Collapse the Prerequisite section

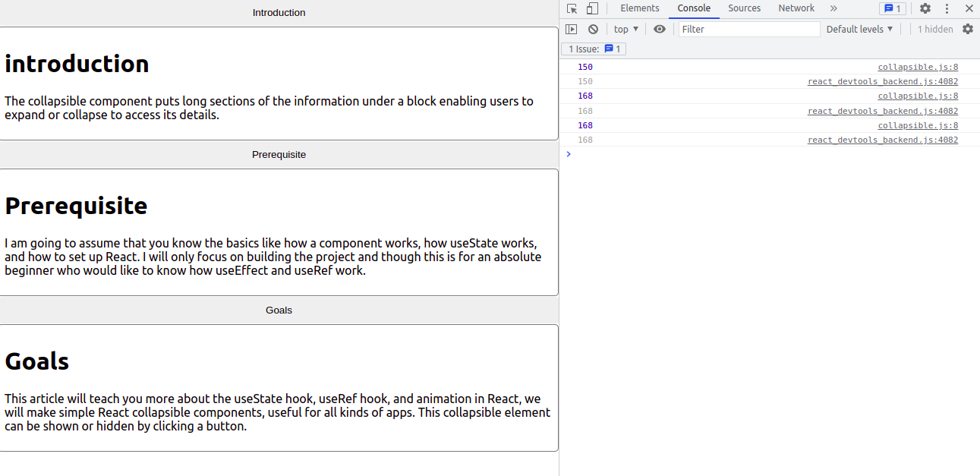pos(279,155)
